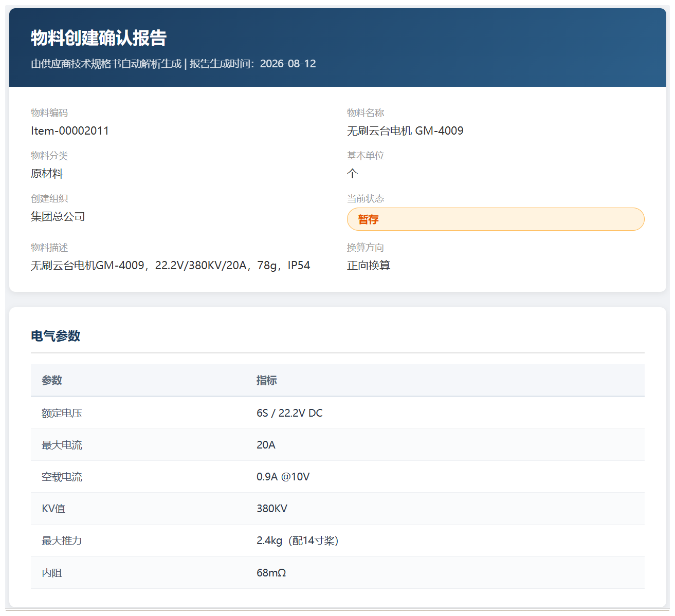Viewport: 675px width, 616px height.
Task: Click the 参数 column header
Action: pyautogui.click(x=52, y=380)
